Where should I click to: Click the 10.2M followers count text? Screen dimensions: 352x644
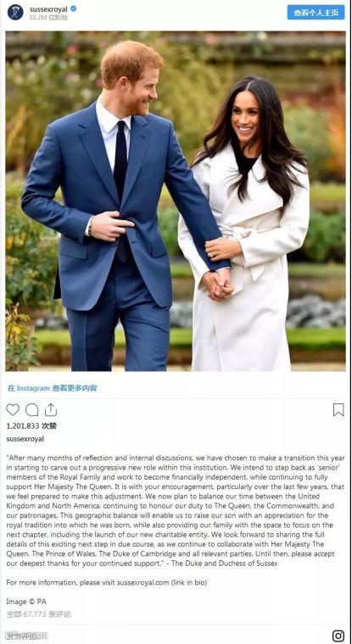pos(48,17)
